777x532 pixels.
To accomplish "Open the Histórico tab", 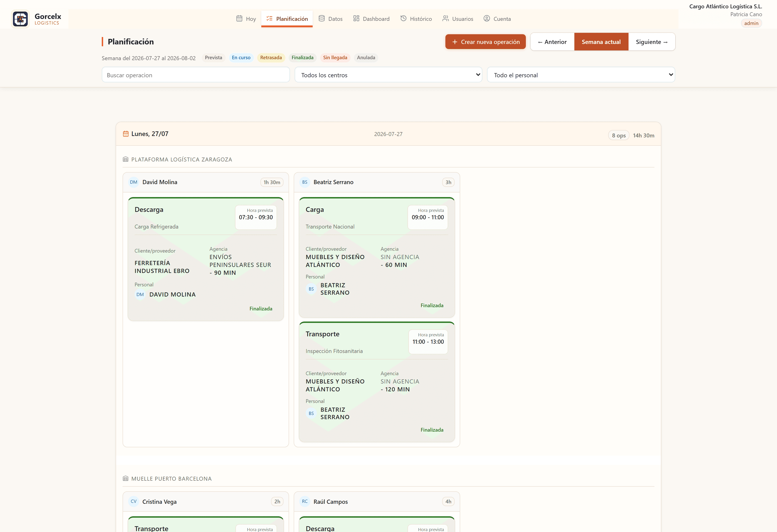I will [x=416, y=19].
